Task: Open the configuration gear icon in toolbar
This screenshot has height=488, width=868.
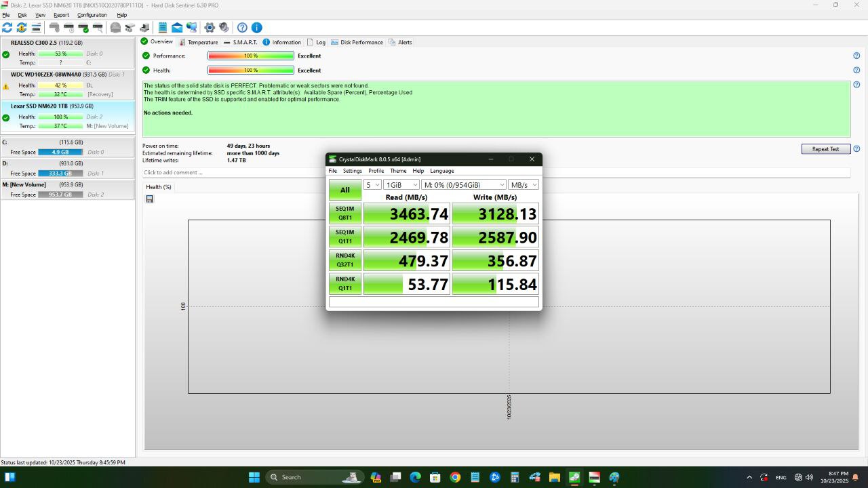Action: point(210,28)
